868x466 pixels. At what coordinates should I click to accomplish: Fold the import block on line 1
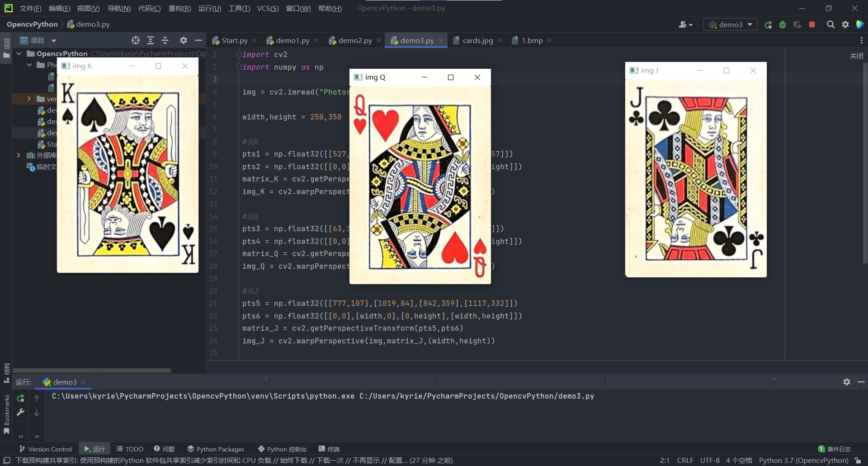(239, 55)
